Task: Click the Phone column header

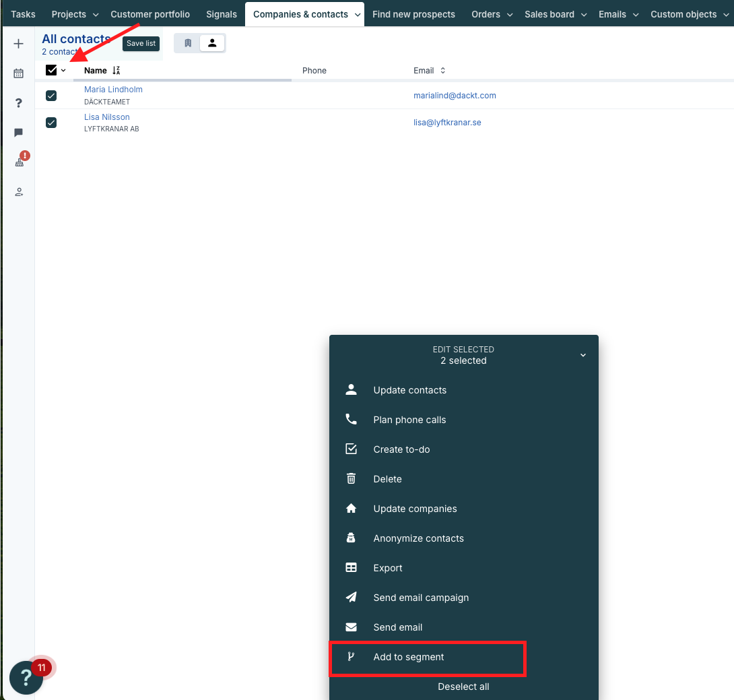Action: point(314,70)
